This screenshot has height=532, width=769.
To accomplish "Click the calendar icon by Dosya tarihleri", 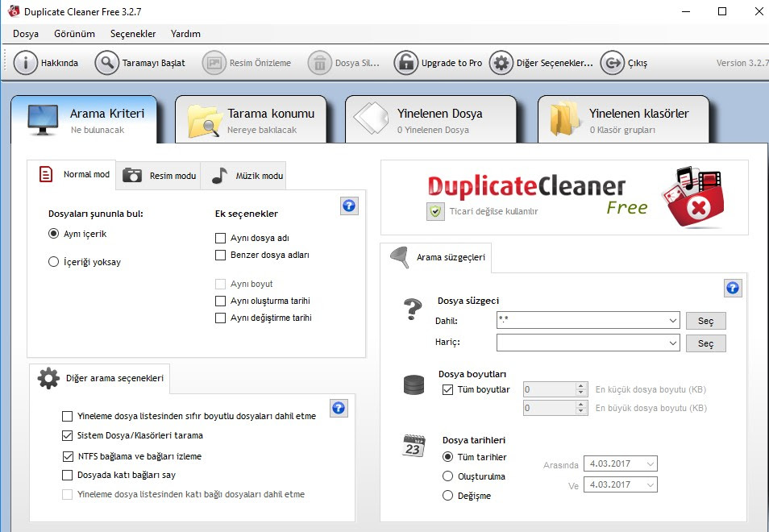I will coord(414,445).
